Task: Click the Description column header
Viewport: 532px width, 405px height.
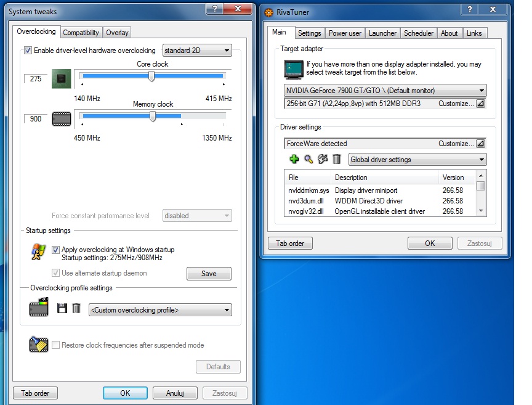Action: coord(384,178)
